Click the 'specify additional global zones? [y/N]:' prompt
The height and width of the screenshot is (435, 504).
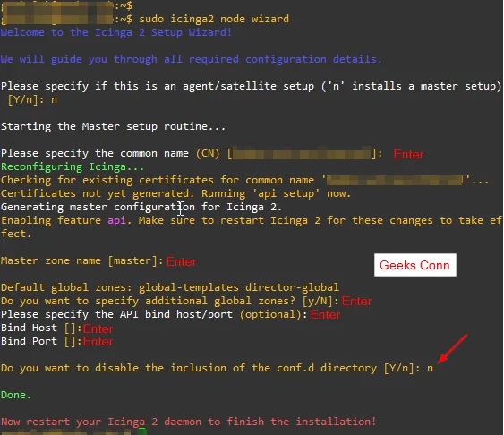169,301
